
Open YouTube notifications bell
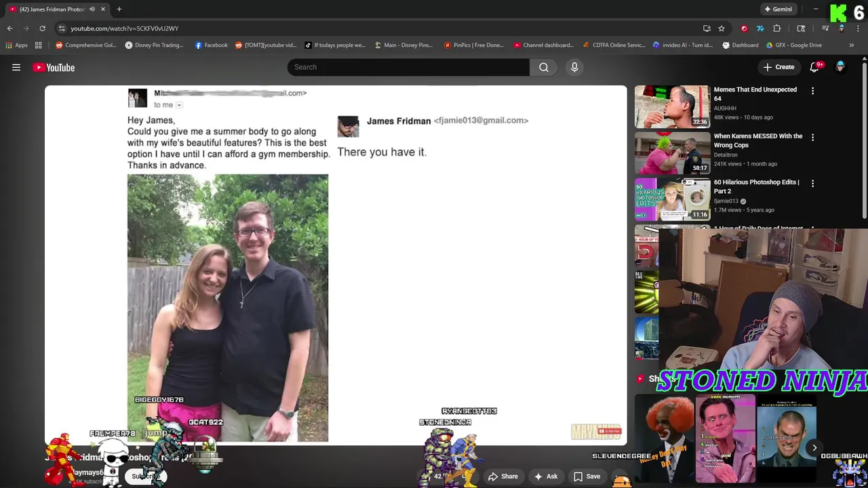[815, 67]
